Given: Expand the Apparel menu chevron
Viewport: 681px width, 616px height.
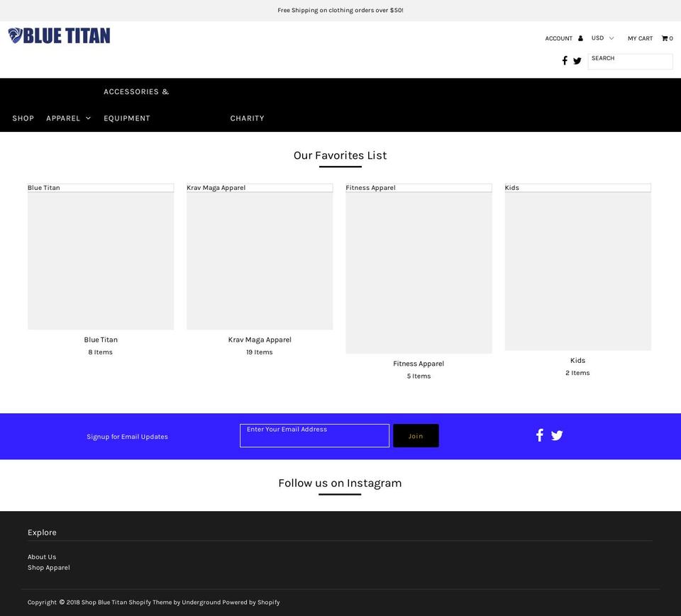Looking at the screenshot, I should point(88,118).
